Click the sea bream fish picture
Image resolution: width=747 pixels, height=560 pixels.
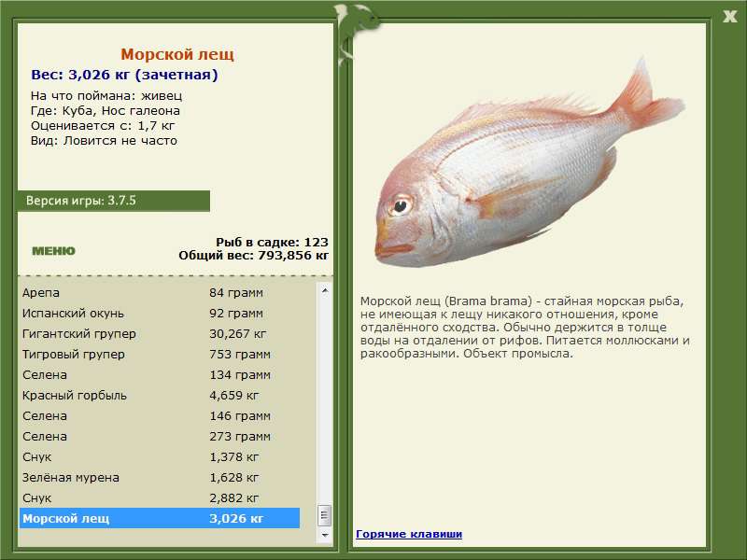pos(529,161)
